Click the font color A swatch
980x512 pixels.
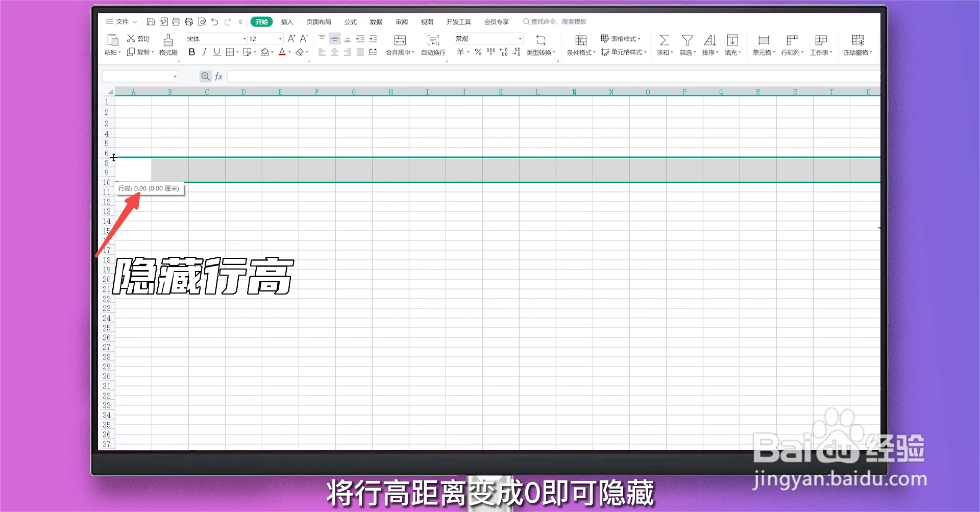pos(282,52)
